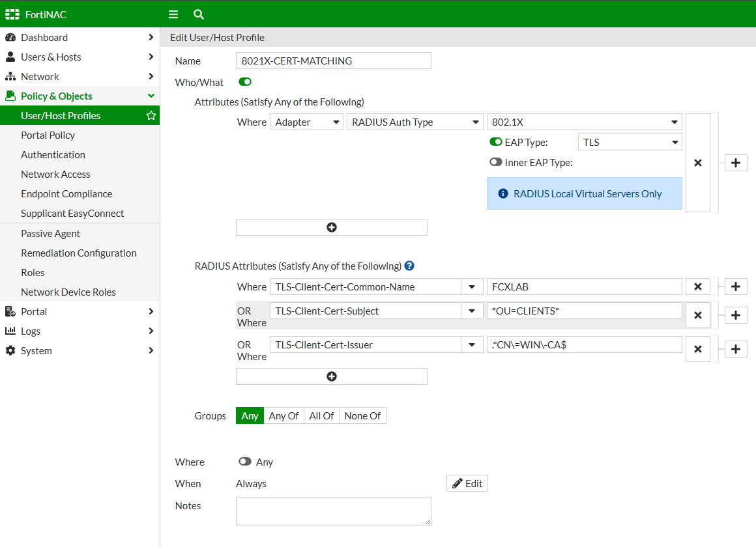Viewport: 756px width, 547px height.
Task: Click the Notes text area
Action: 334,511
